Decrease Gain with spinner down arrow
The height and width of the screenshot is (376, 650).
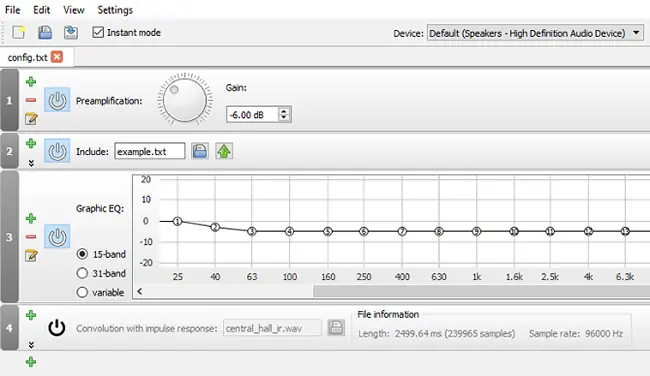click(x=284, y=118)
